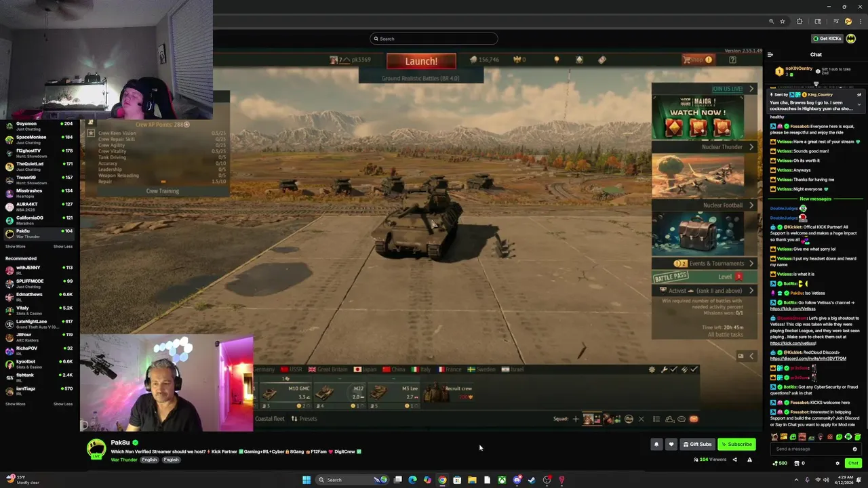Open Chrome extensions puzzle icon
The image size is (868, 488).
(800, 22)
